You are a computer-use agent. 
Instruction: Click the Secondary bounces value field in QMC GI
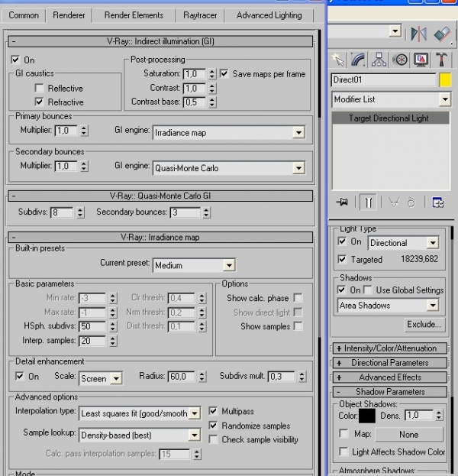[x=185, y=212]
